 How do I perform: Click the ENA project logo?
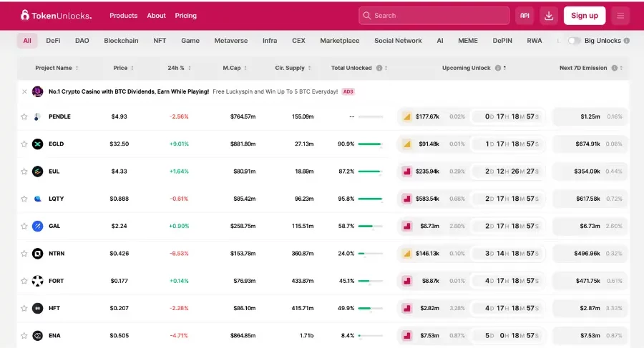pyautogui.click(x=37, y=336)
